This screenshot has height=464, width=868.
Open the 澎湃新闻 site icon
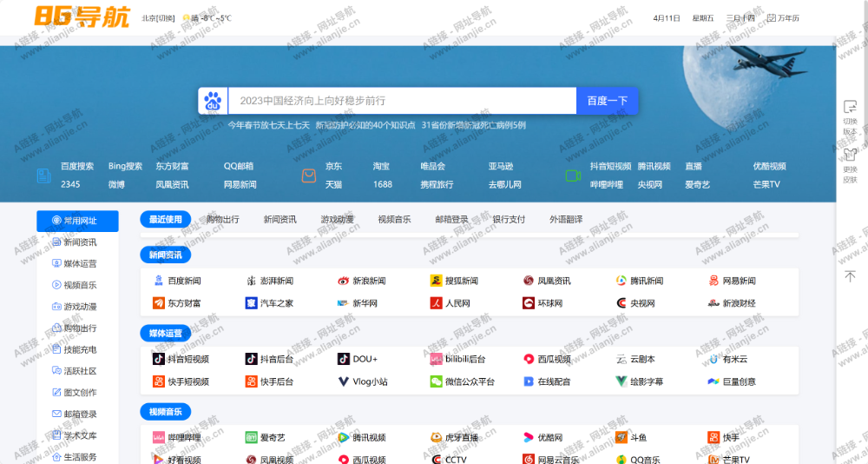tap(252, 281)
